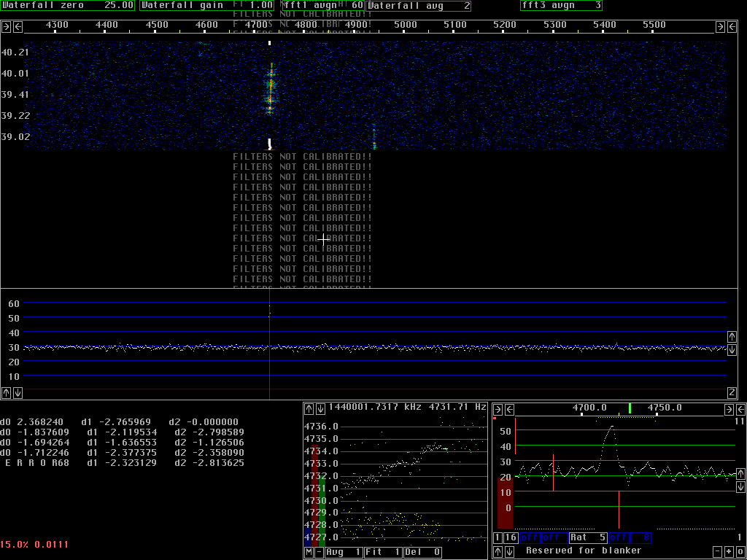This screenshot has height=560, width=747.
Task: Click the up arrow on the hi-res graph's right edge
Action: 740,474
